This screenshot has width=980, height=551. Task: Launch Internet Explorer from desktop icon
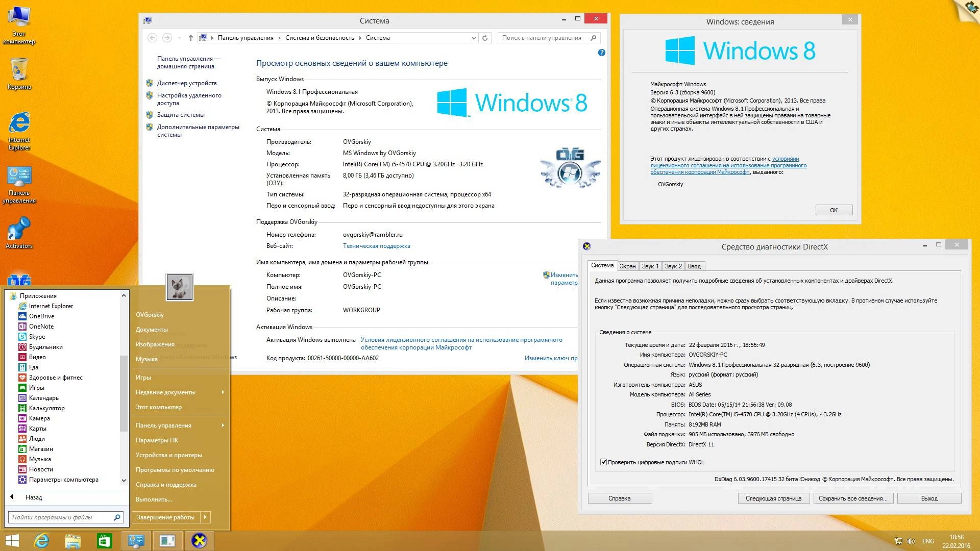tap(19, 131)
